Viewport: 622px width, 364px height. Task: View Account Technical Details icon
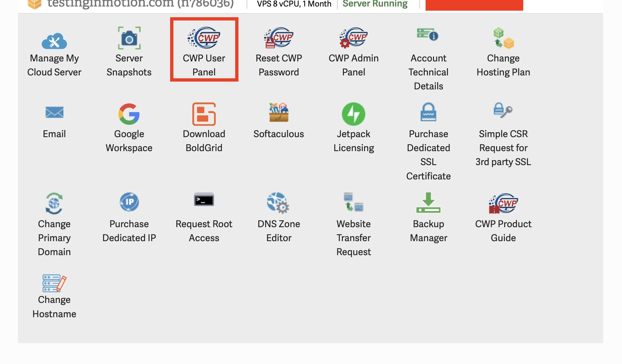(x=428, y=34)
